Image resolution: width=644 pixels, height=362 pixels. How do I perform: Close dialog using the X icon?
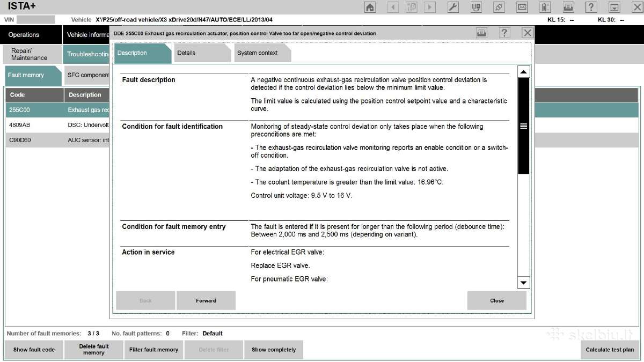pyautogui.click(x=528, y=33)
